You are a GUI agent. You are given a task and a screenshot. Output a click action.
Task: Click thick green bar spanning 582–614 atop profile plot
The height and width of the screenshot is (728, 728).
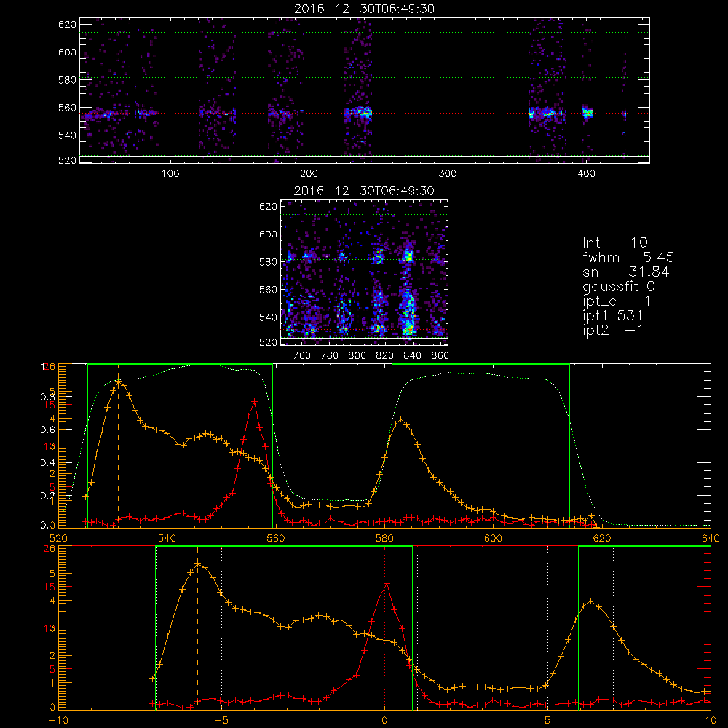click(x=481, y=364)
